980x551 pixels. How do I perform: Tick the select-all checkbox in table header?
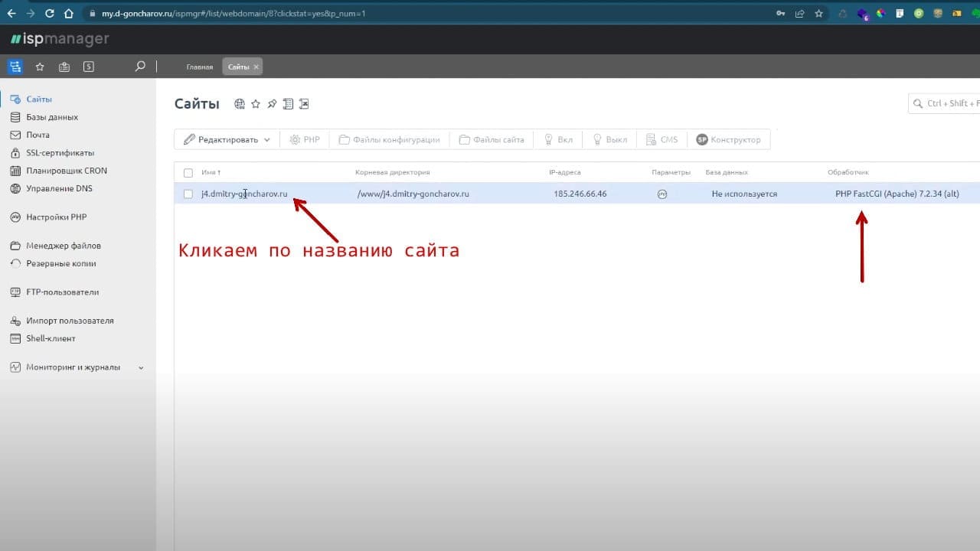[x=188, y=173]
